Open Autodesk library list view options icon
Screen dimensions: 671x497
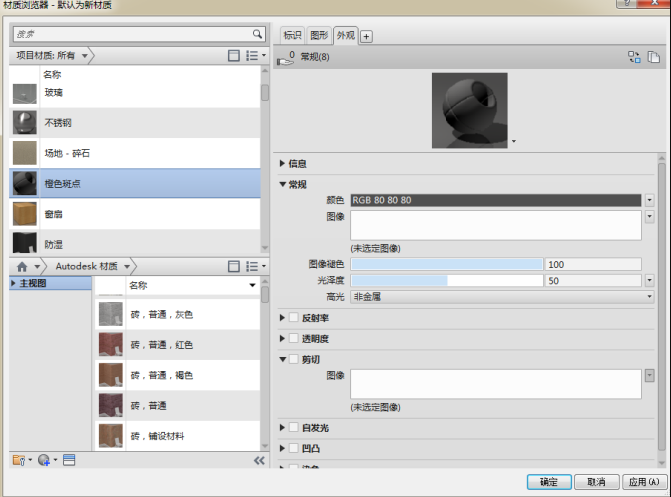coord(256,267)
